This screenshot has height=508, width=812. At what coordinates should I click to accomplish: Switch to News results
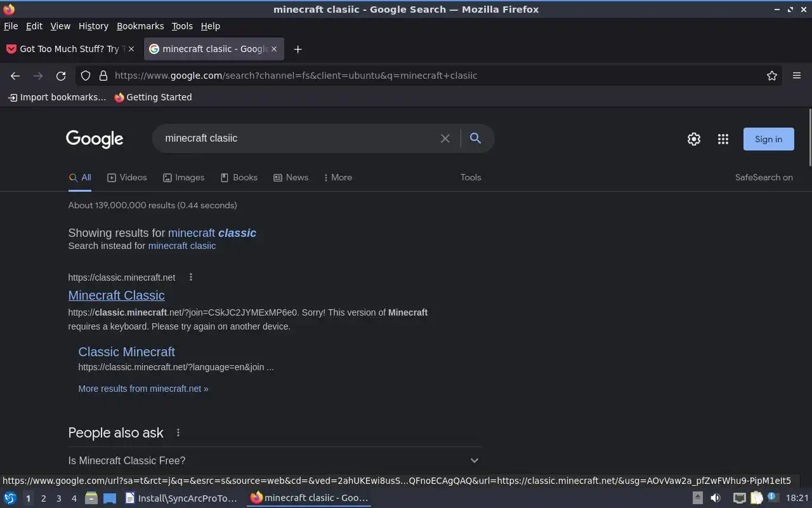click(291, 178)
